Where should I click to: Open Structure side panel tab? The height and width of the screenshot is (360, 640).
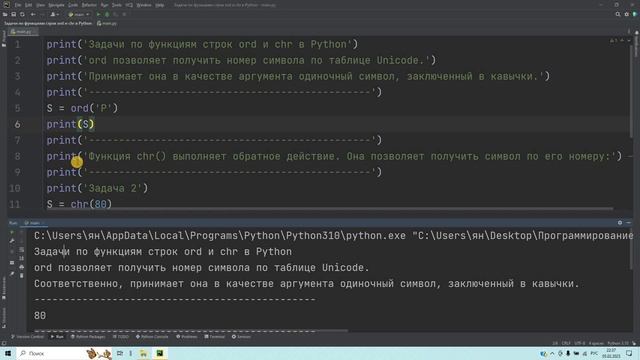pos(4,318)
